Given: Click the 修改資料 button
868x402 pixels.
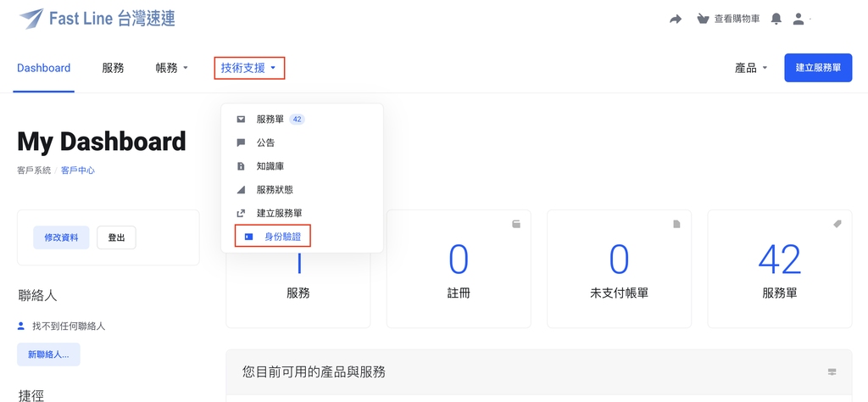Looking at the screenshot, I should click(61, 237).
